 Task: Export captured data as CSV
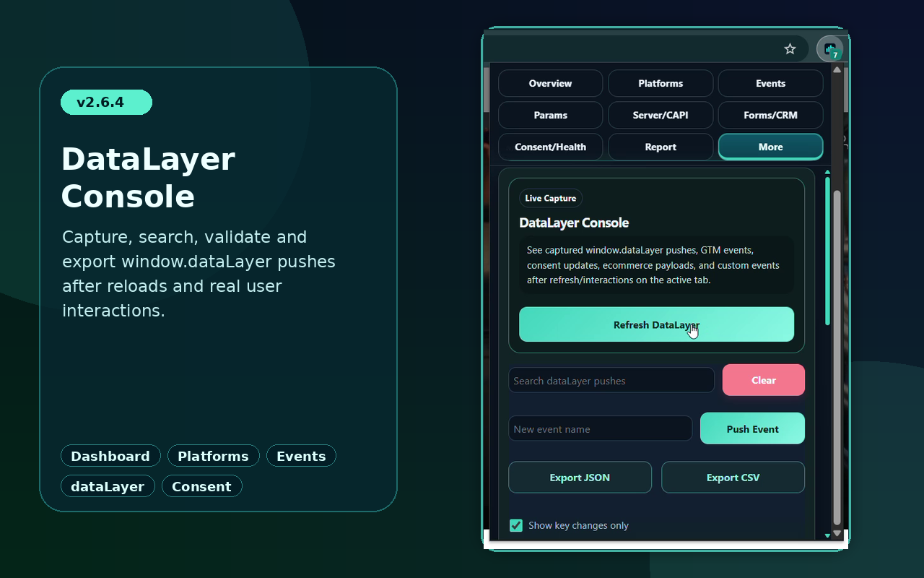point(733,477)
